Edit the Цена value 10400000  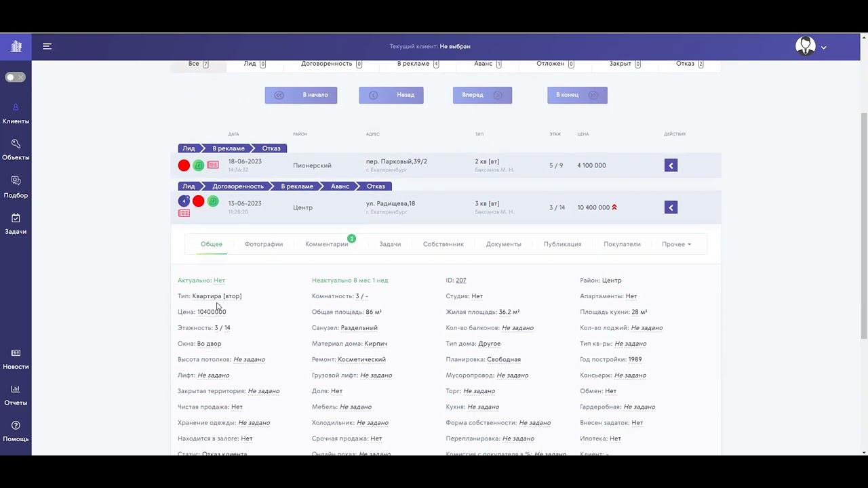click(212, 312)
